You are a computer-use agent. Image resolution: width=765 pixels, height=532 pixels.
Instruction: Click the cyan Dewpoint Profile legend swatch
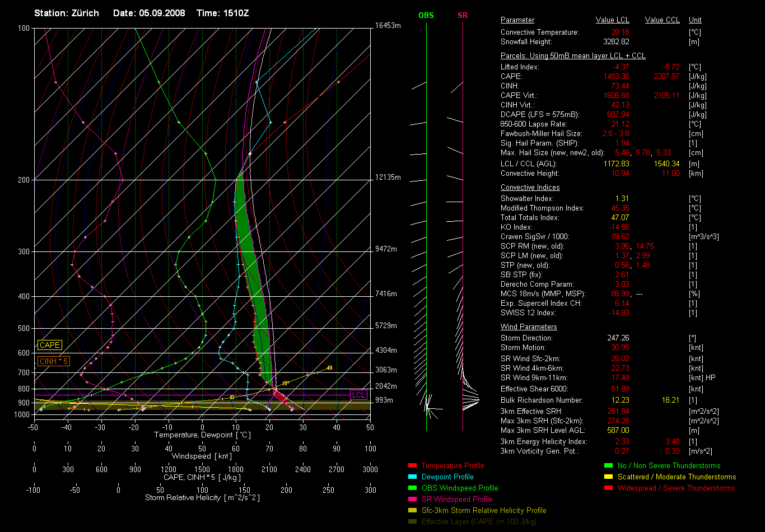point(413,477)
